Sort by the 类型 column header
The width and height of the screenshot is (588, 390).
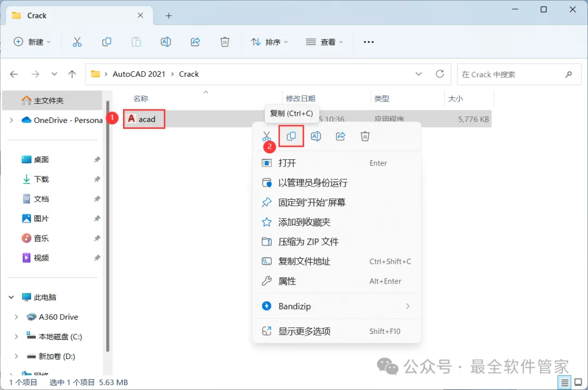click(382, 98)
